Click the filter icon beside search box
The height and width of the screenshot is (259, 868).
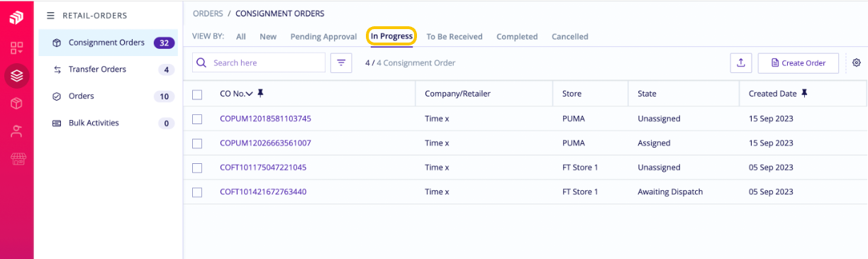pyautogui.click(x=341, y=62)
